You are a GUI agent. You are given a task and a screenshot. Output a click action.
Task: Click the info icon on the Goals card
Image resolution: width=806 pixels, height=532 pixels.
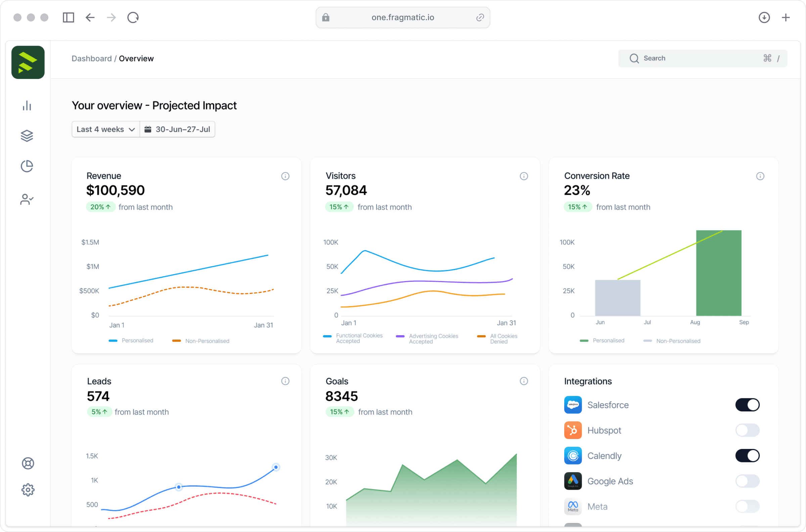click(x=524, y=381)
